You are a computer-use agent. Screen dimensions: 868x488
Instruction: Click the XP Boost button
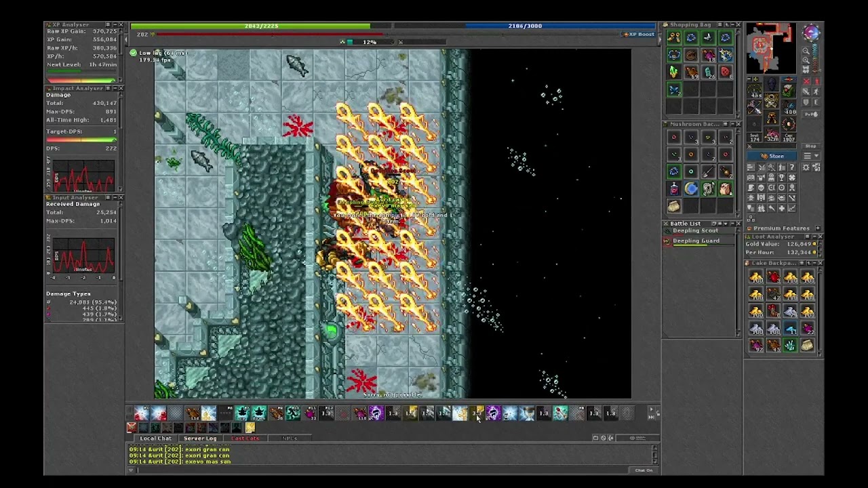pyautogui.click(x=639, y=34)
